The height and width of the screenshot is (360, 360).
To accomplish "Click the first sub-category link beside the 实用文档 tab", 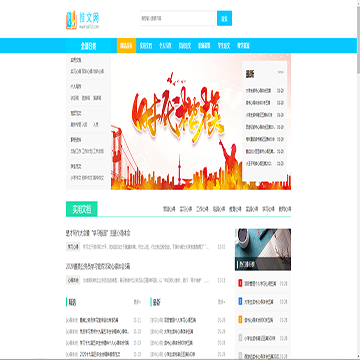I will tap(168, 209).
